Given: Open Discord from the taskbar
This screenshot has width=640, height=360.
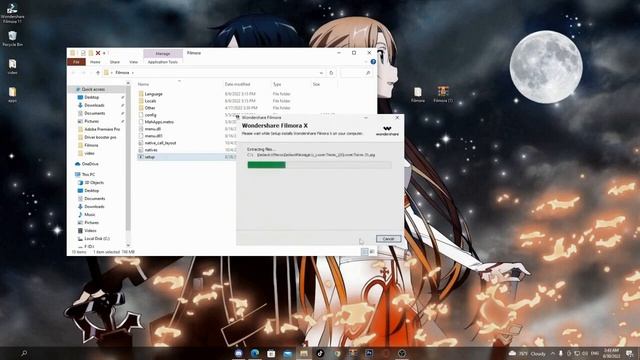Looking at the screenshot, I should pos(239,353).
